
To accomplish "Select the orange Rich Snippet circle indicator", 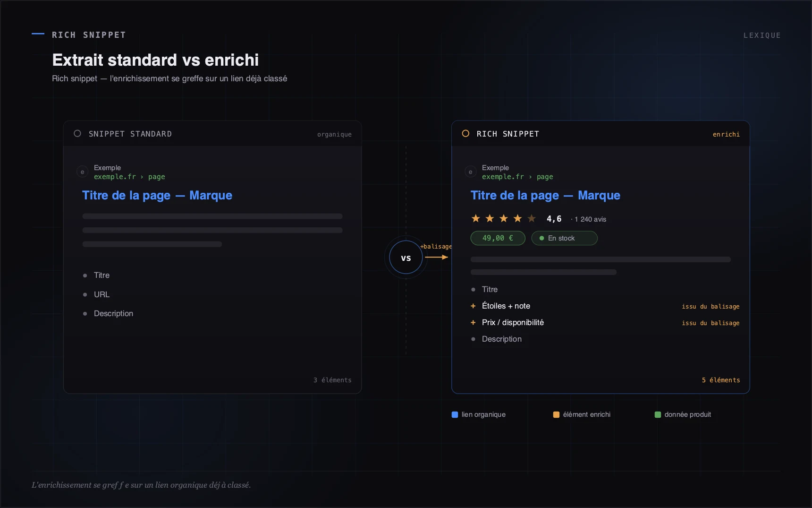I will click(x=465, y=134).
